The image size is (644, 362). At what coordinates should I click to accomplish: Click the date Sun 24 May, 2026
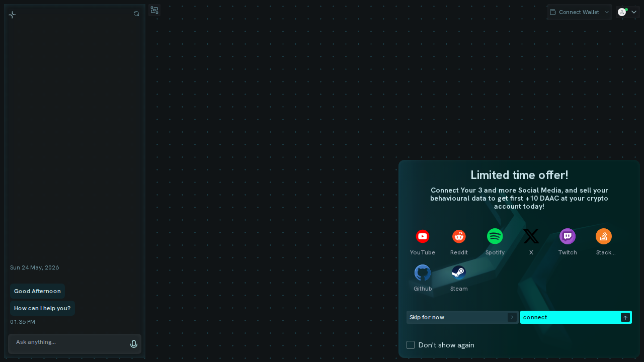click(x=35, y=267)
